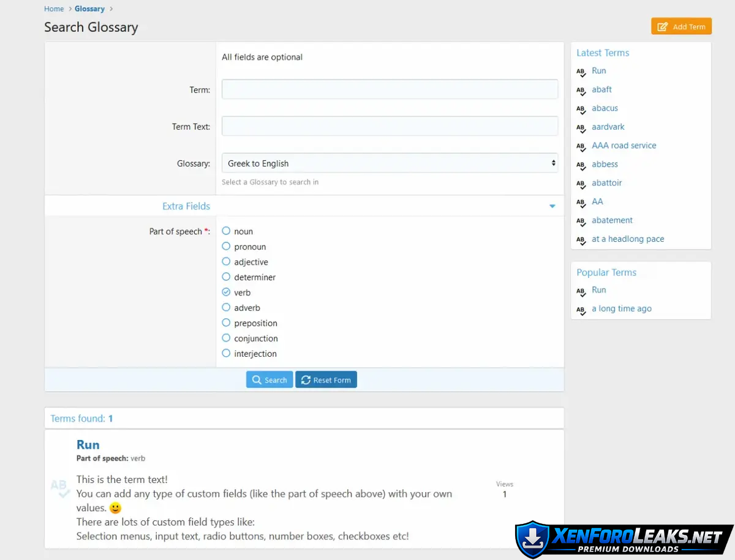Click the Add Term button
Viewport: 735px width, 560px height.
pyautogui.click(x=681, y=26)
